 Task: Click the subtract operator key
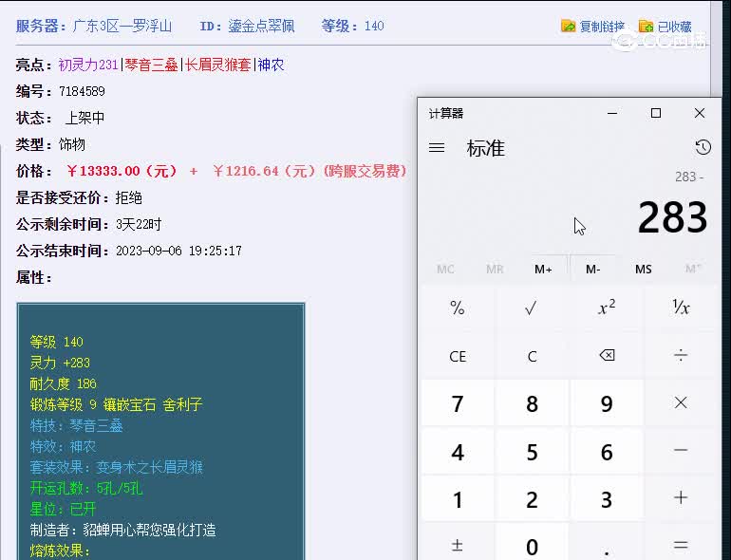[681, 451]
